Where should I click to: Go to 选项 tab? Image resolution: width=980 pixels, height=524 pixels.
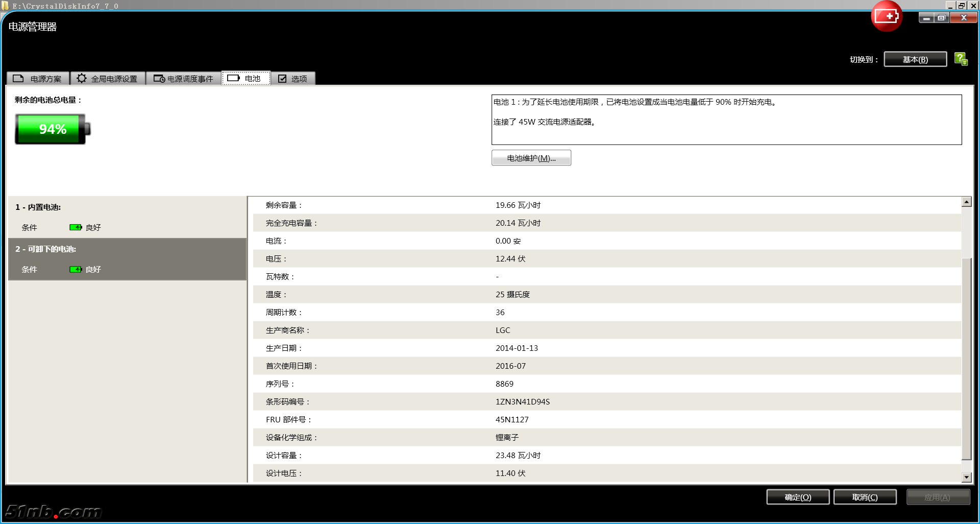pyautogui.click(x=293, y=79)
